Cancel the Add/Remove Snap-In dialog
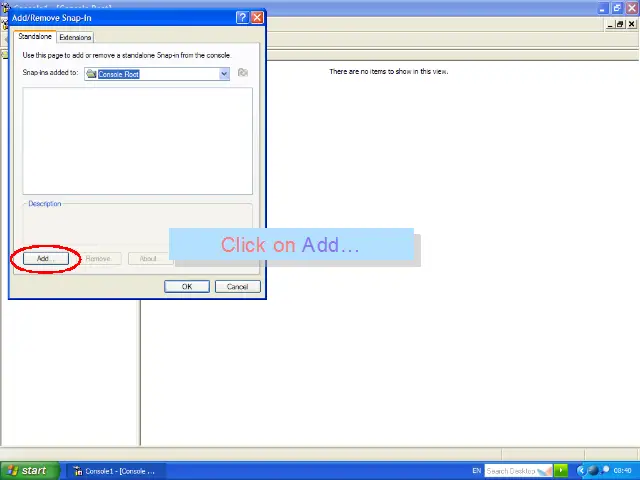The width and height of the screenshot is (640, 480). pos(237,287)
